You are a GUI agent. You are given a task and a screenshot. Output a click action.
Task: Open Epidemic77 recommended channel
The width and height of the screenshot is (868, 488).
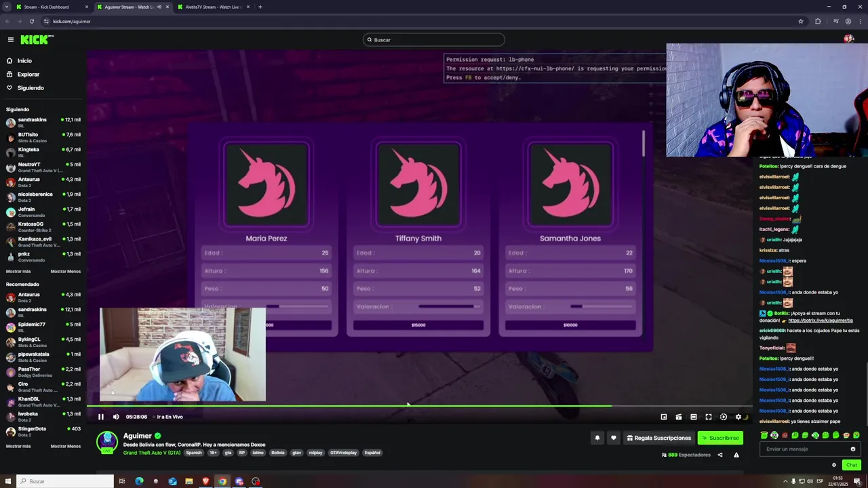43,327
